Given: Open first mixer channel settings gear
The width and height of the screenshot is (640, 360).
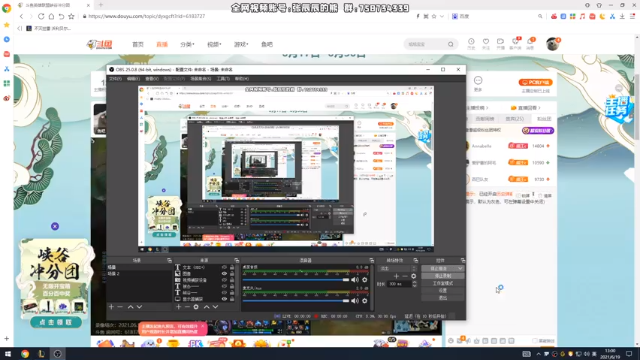Looking at the screenshot, I should coord(365,280).
